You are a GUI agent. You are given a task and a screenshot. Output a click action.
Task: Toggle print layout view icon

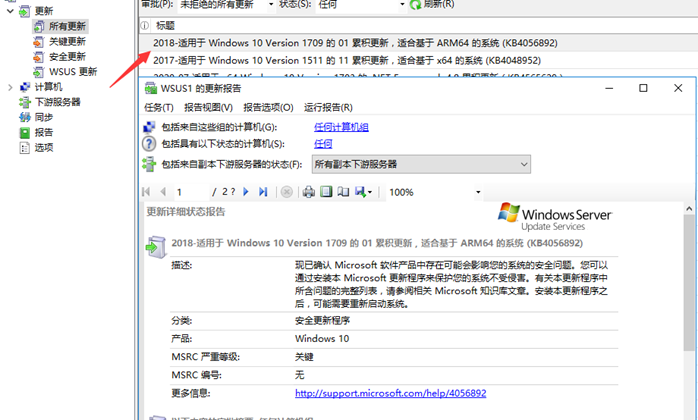[326, 192]
